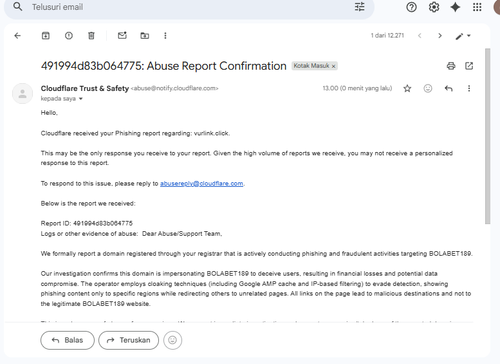Click the Hello greeting line
500x364 pixels.
49,113
